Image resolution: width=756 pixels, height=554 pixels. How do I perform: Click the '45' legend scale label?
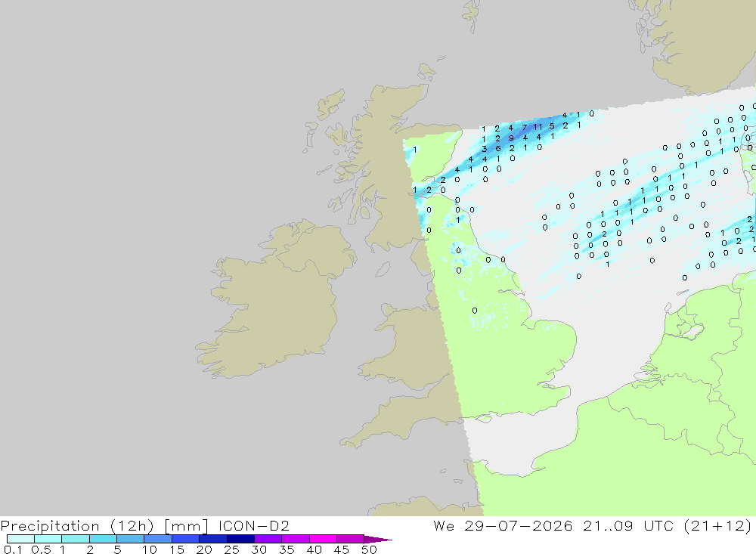[x=342, y=549]
